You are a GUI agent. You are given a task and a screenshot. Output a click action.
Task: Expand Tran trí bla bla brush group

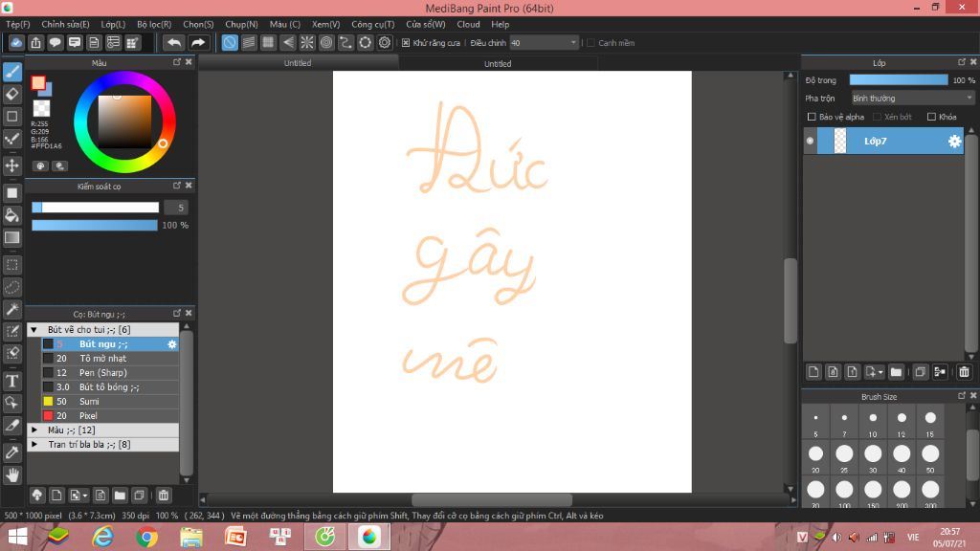[x=34, y=445]
